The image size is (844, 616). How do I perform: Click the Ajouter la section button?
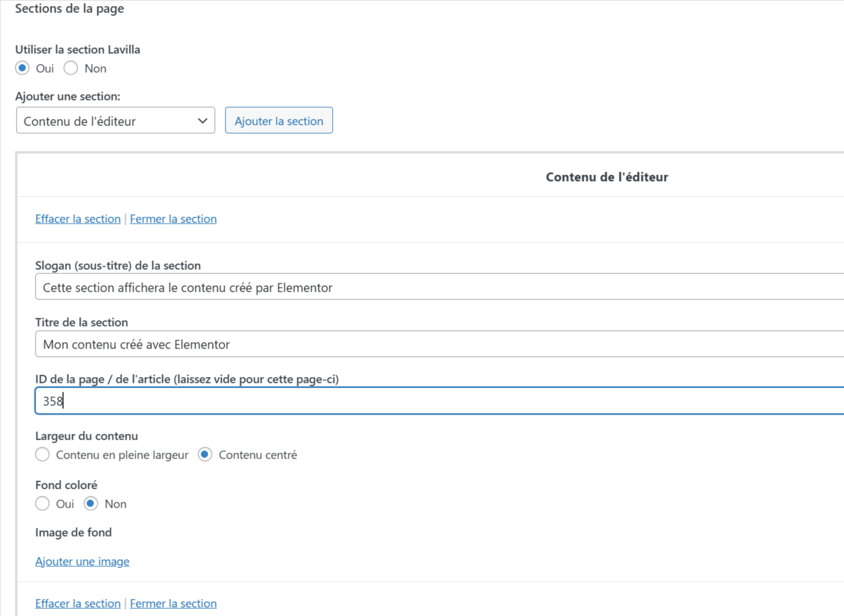(279, 121)
